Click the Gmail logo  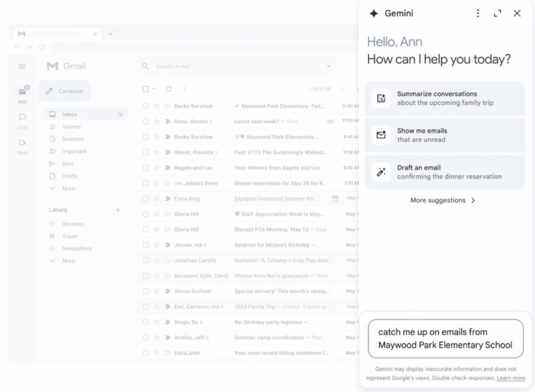point(66,66)
